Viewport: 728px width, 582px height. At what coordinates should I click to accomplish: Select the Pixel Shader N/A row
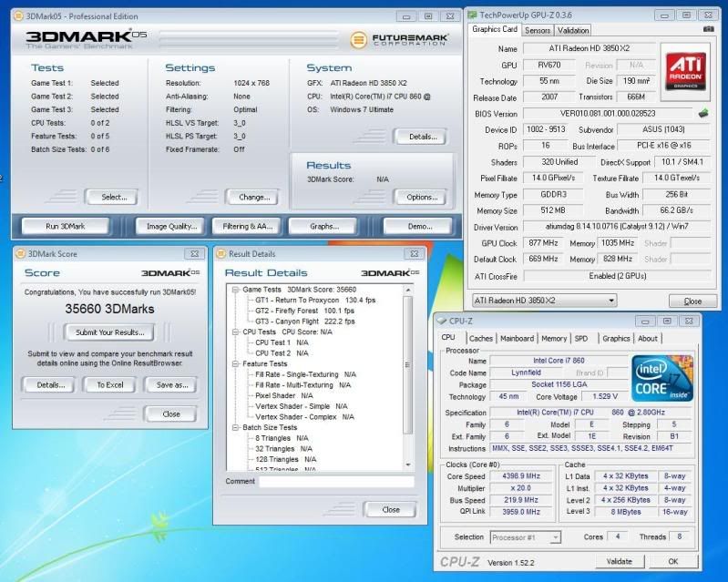[x=284, y=396]
